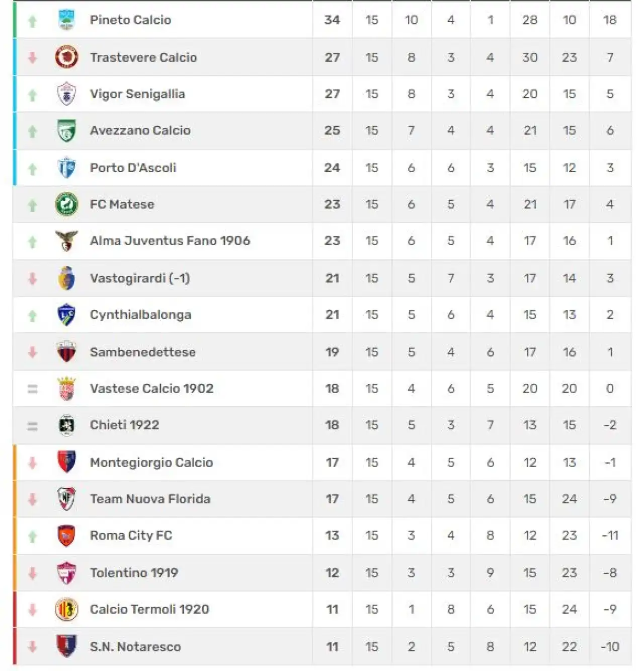The width and height of the screenshot is (644, 671).
Task: Select the Vastogirardi (-1) team name
Action: [x=140, y=278]
